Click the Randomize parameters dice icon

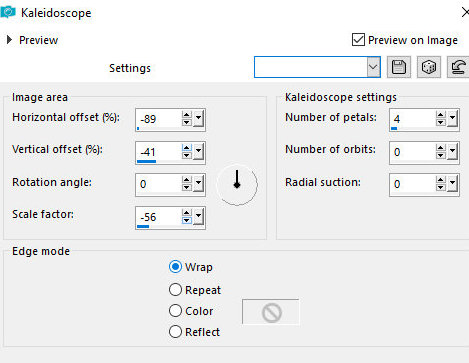click(x=429, y=67)
